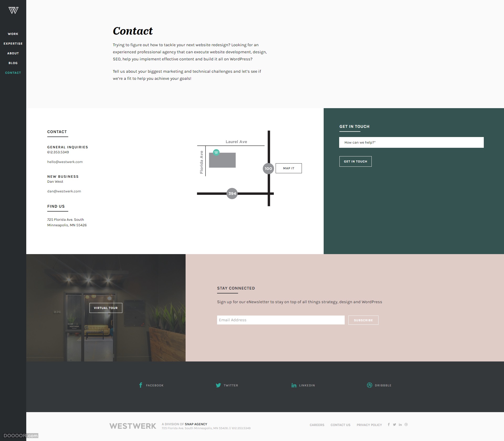Click the MAP IT button on map
Screen dimensions: 504x441
click(288, 168)
